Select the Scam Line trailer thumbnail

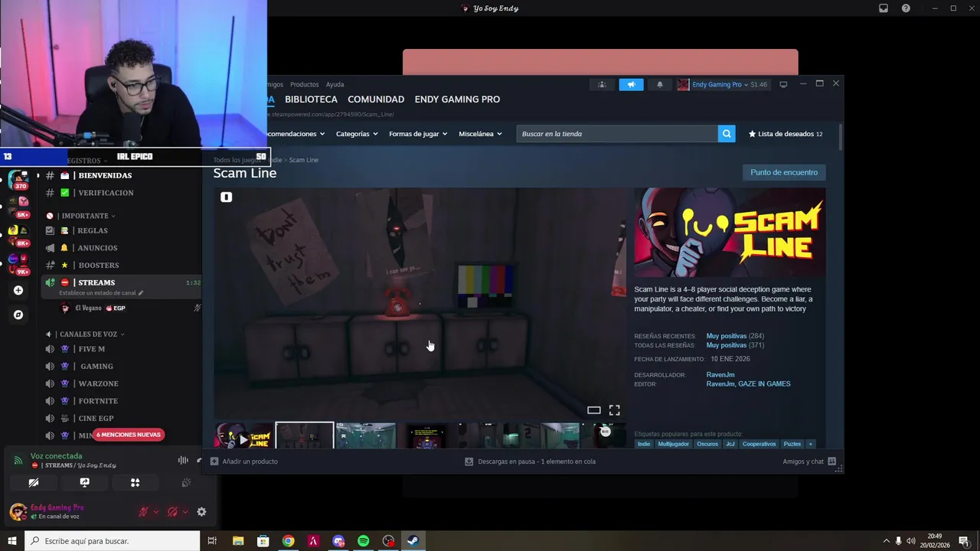point(243,436)
